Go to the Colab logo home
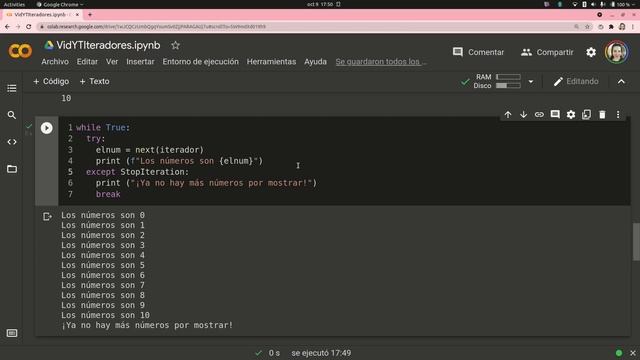This screenshot has height=360, width=640. pos(20,51)
